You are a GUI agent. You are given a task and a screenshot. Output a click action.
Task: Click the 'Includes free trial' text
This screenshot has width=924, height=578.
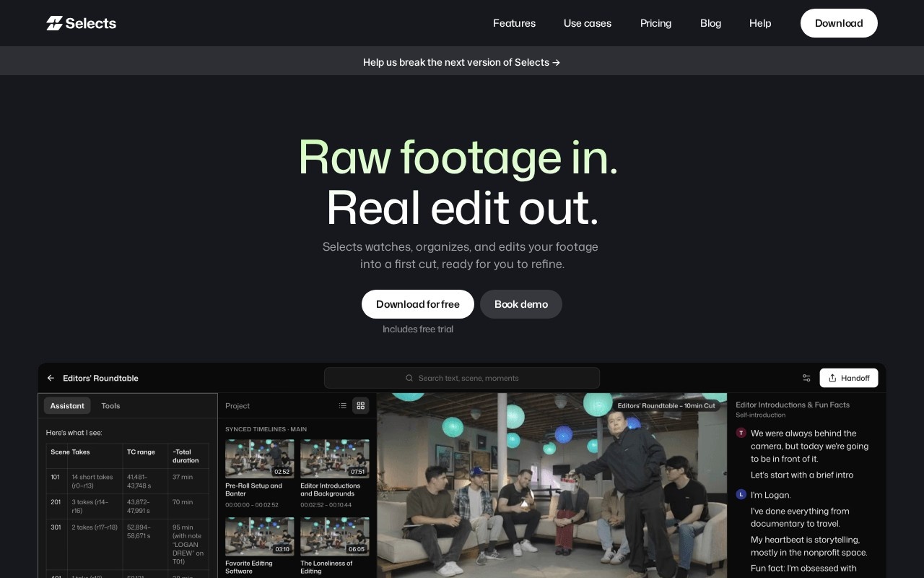(x=418, y=329)
